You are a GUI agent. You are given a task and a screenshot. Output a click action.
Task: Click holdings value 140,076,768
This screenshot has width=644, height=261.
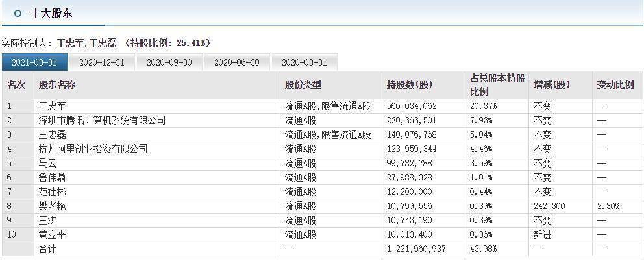pyautogui.click(x=412, y=135)
